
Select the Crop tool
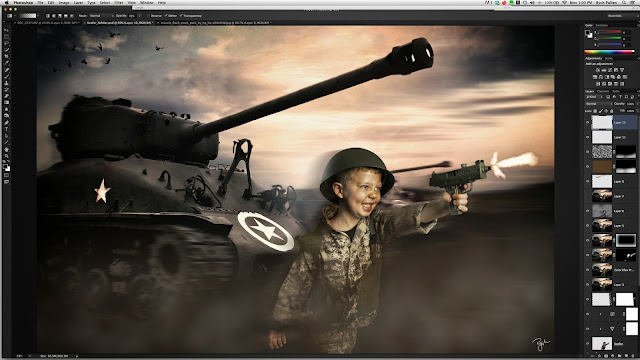[6, 56]
